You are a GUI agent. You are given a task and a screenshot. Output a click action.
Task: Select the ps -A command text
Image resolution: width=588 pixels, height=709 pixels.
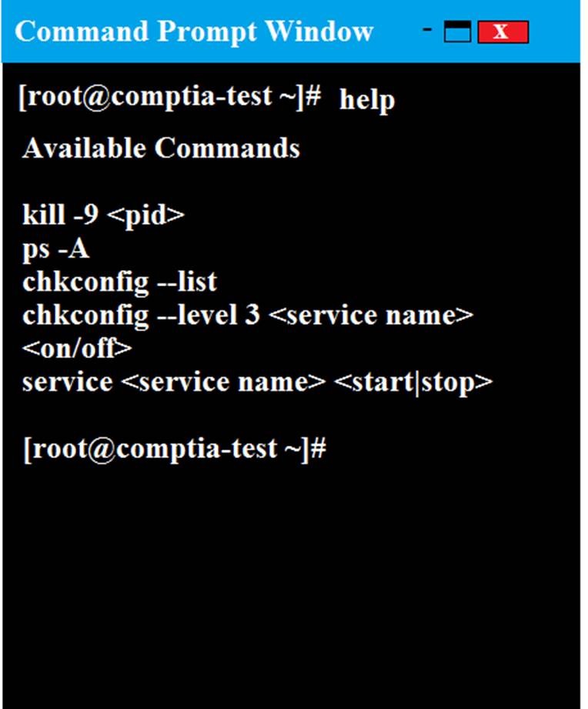click(55, 248)
